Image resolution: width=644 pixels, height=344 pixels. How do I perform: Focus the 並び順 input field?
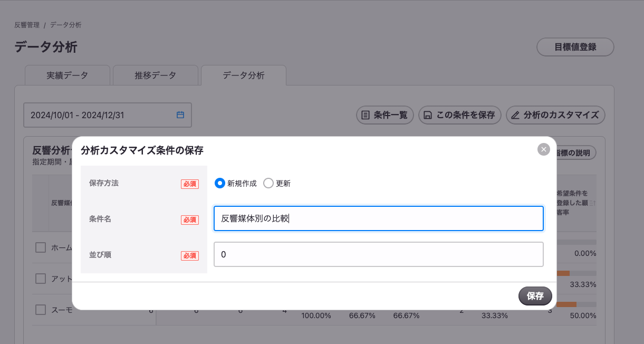[378, 254]
